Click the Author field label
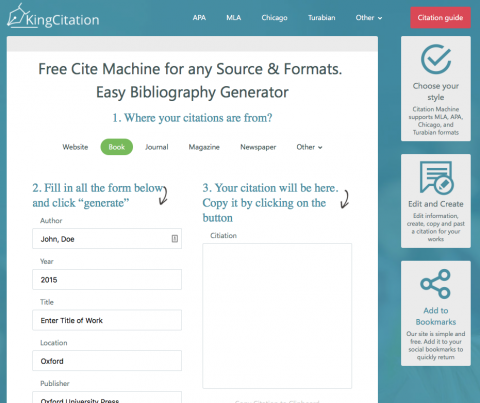 (x=51, y=221)
